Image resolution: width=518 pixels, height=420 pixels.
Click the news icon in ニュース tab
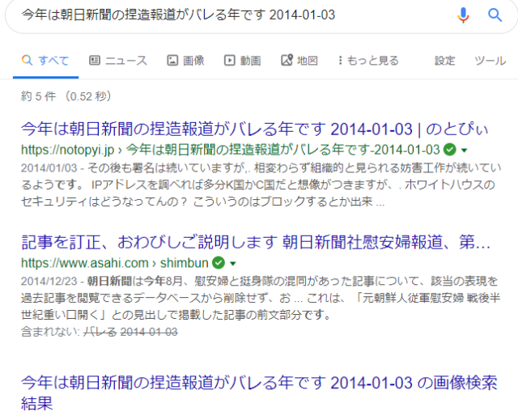pyautogui.click(x=95, y=61)
